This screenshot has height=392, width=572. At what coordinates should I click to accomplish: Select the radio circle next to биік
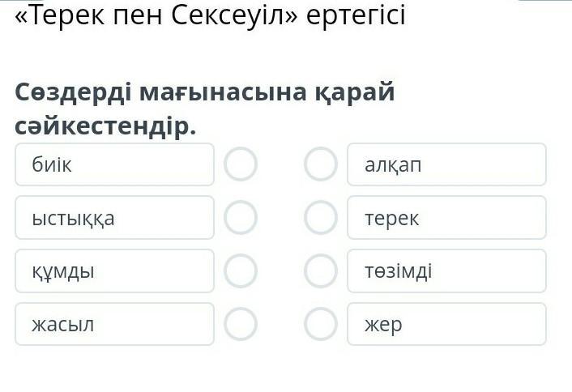coord(241,164)
